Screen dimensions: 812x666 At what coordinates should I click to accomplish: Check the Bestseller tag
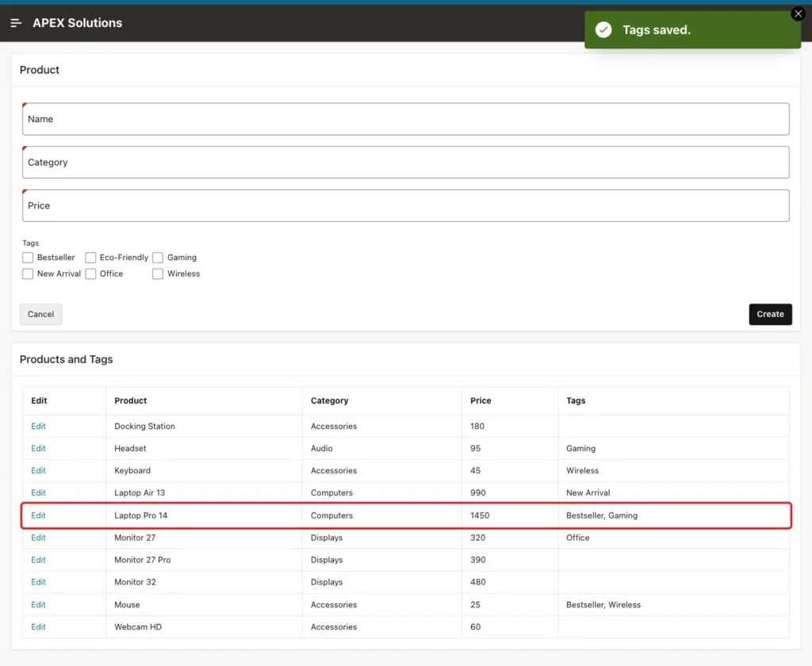pyautogui.click(x=28, y=258)
